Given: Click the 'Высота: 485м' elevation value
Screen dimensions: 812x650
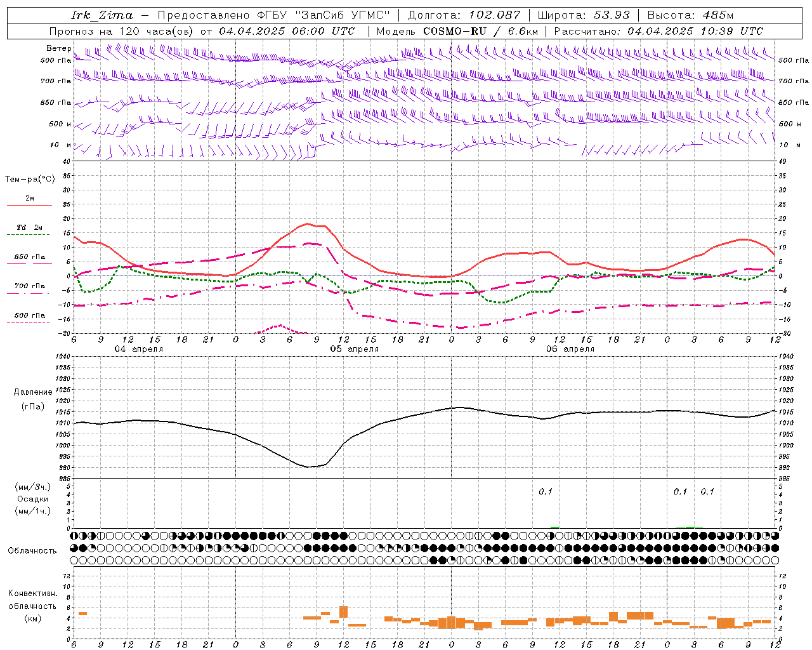Looking at the screenshot, I should (690, 15).
